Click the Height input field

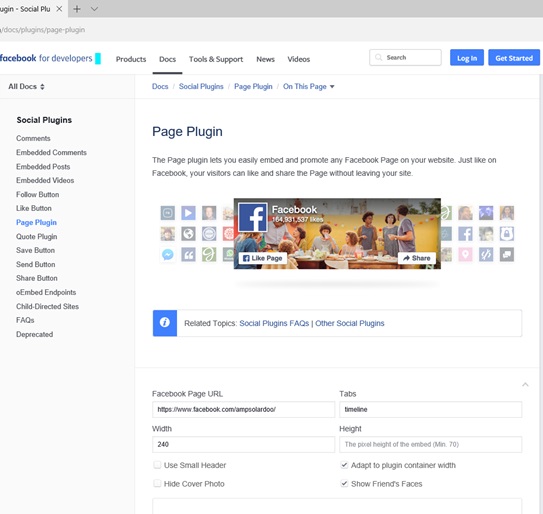coord(430,444)
